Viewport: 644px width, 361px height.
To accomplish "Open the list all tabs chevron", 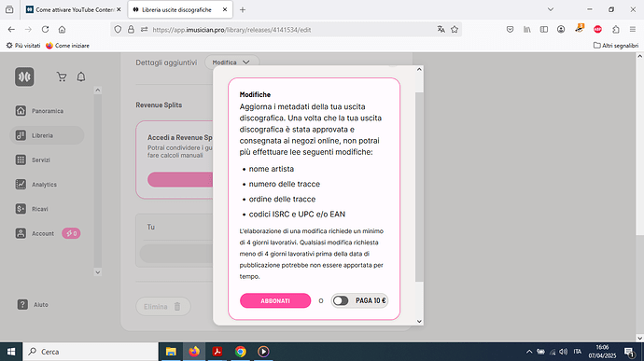I will point(551,9).
